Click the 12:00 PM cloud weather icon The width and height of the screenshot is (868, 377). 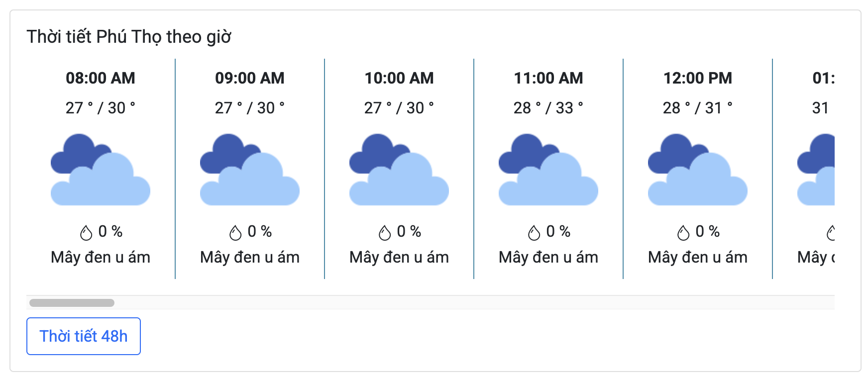point(698,170)
